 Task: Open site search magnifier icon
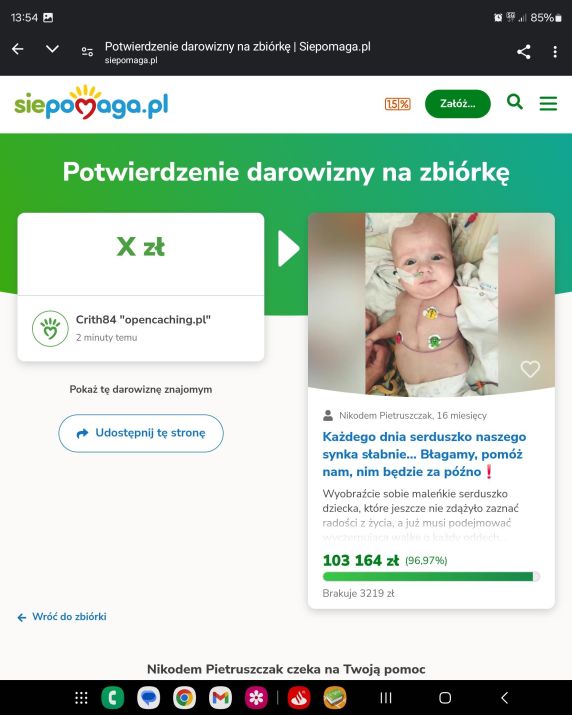point(515,102)
